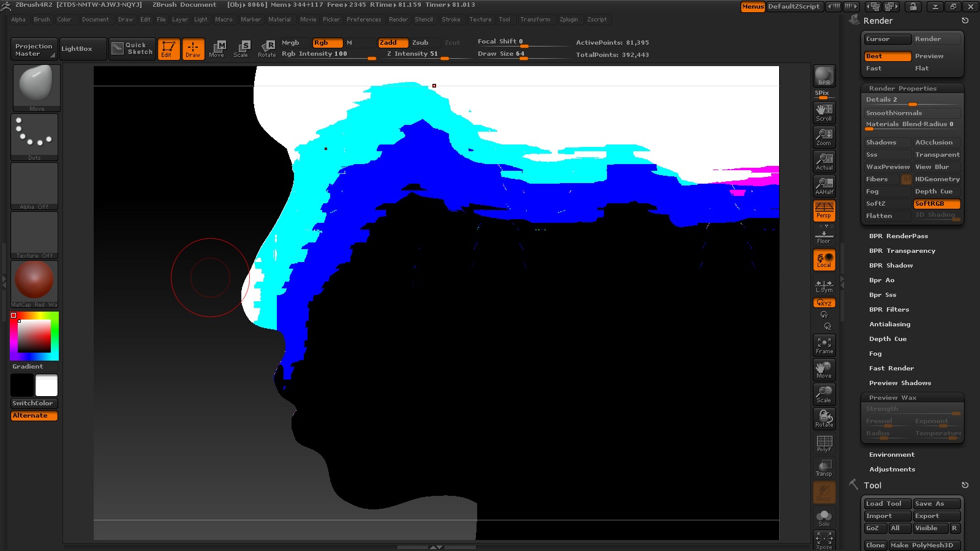Viewport: 980px width, 551px height.
Task: Open the Preferences menu
Action: coord(364,20)
